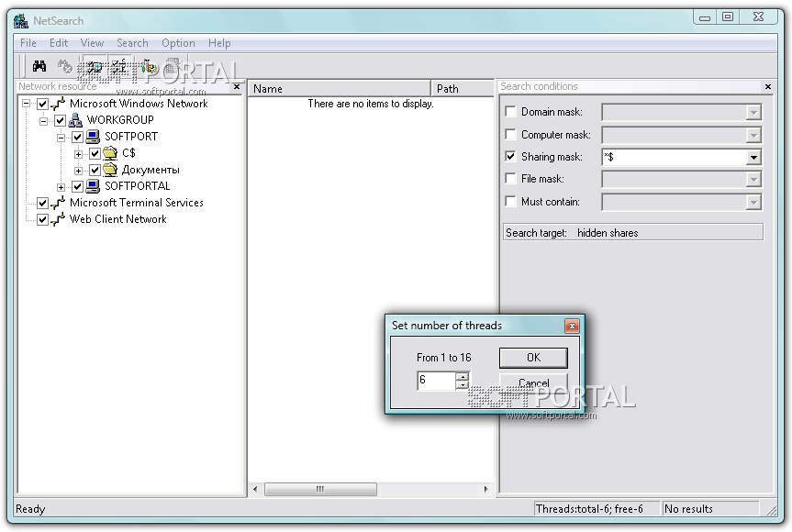Screen dimensions: 792x532
Task: Uncheck the SOFTPORT computer checkbox
Action: pos(77,137)
